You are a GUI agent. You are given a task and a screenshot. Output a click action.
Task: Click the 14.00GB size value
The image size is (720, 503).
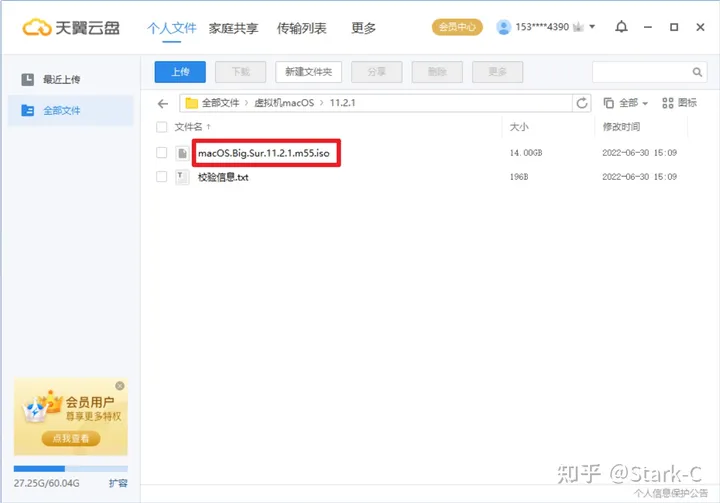(526, 153)
